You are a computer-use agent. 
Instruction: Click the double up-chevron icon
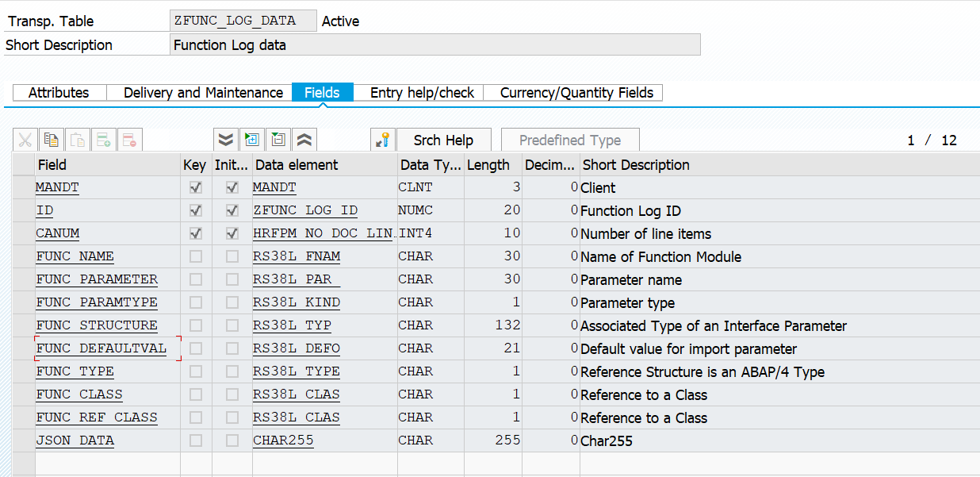point(304,140)
